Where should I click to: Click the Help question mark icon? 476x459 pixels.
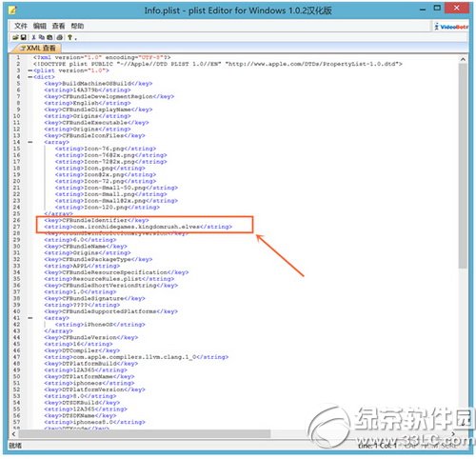pyautogui.click(x=69, y=37)
